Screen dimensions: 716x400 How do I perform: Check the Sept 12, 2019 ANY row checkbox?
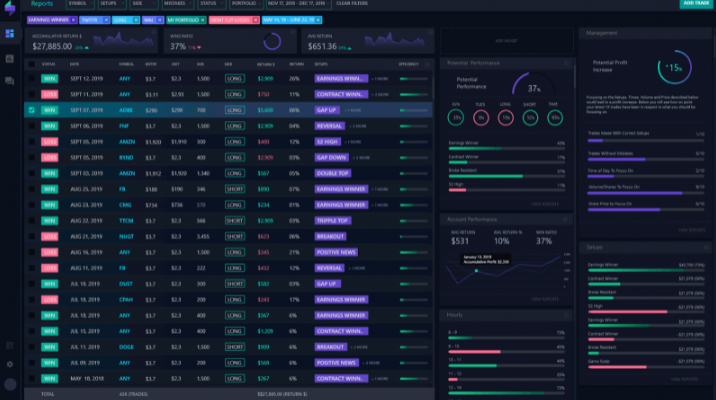tap(32, 79)
